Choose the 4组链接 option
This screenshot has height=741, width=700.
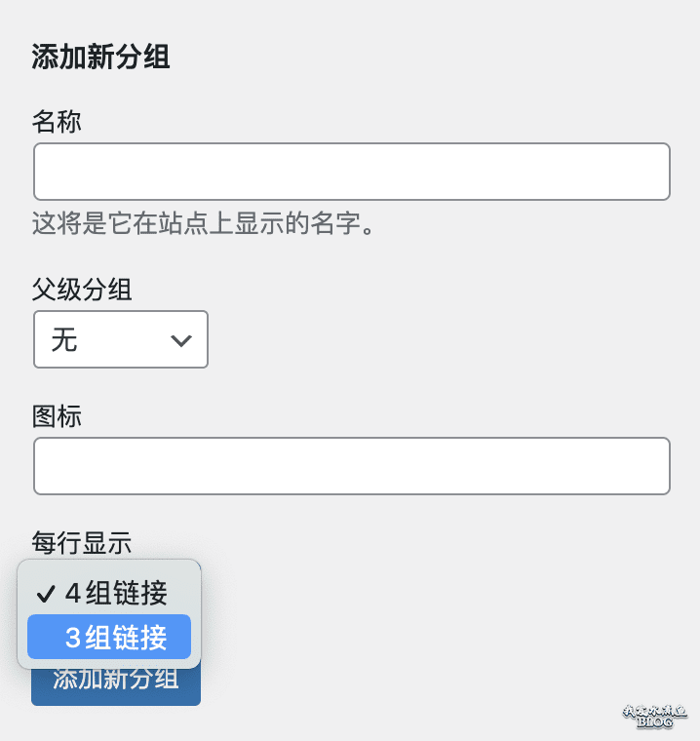[115, 593]
